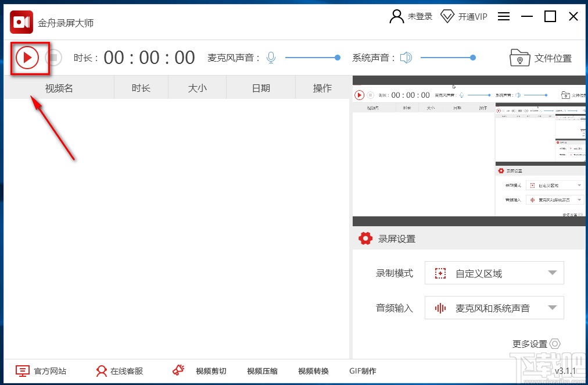This screenshot has width=588, height=385.
Task: Open the 音频输入 dropdown
Action: [494, 308]
